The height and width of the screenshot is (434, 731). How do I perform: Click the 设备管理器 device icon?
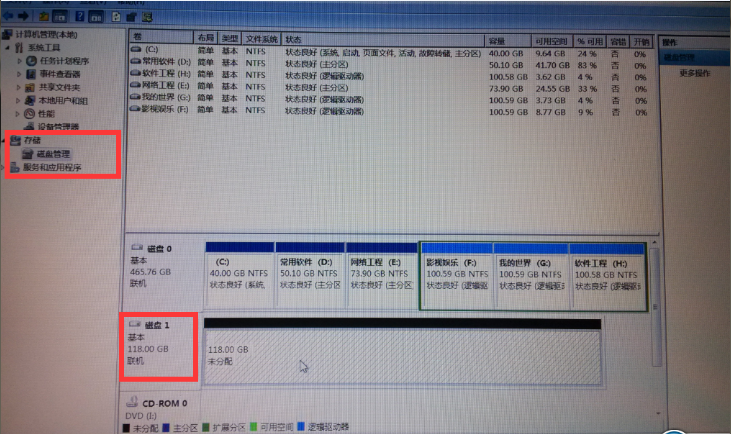29,126
